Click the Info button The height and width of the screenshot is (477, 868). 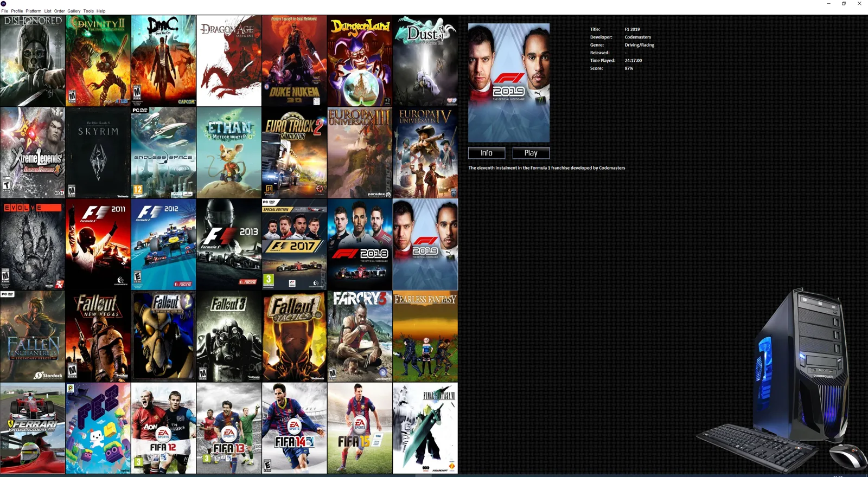487,153
